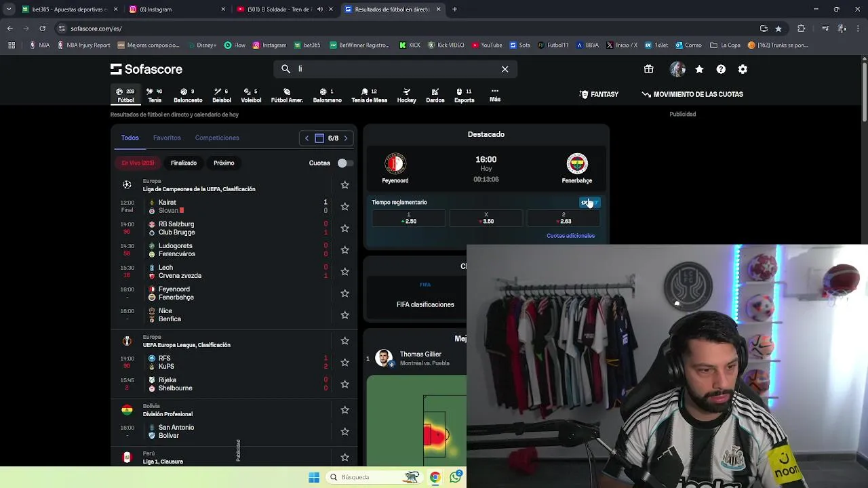Screen dimensions: 868x488
Task: Favorite the RFS vs KuPS match
Action: point(344,362)
